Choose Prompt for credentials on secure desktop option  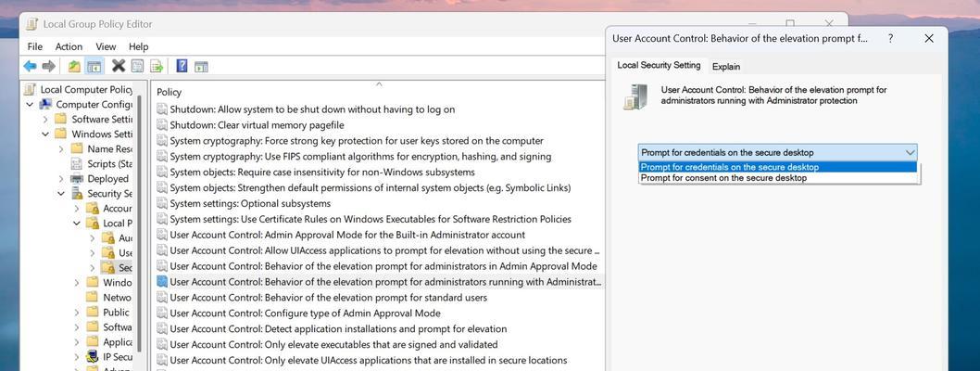click(778, 167)
